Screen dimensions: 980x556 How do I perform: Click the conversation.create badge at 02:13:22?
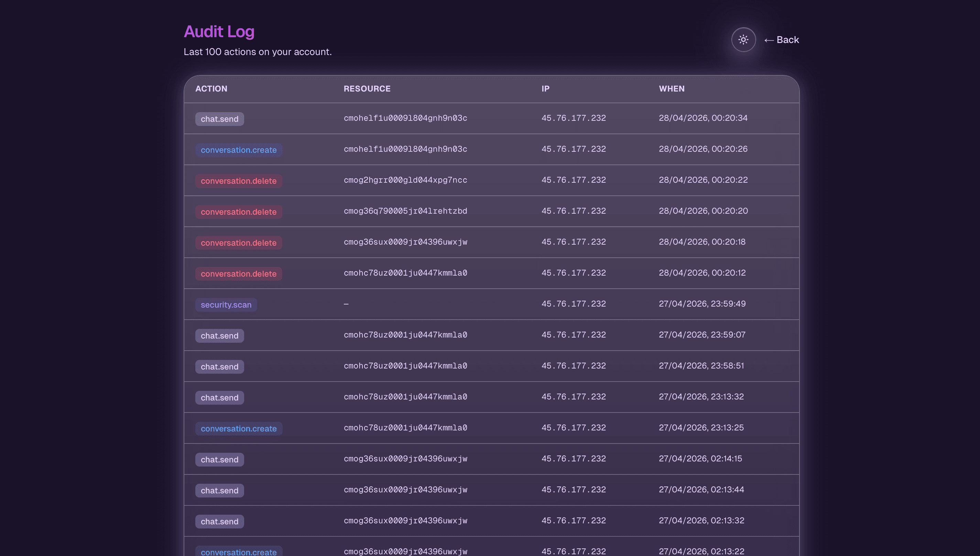click(239, 552)
